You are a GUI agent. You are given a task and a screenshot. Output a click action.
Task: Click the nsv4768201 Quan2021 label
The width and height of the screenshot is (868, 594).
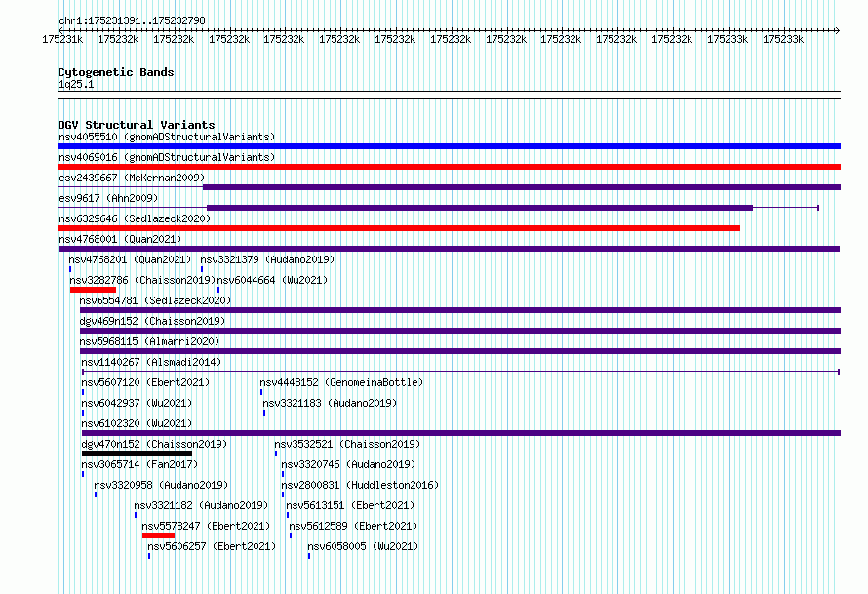tap(130, 259)
